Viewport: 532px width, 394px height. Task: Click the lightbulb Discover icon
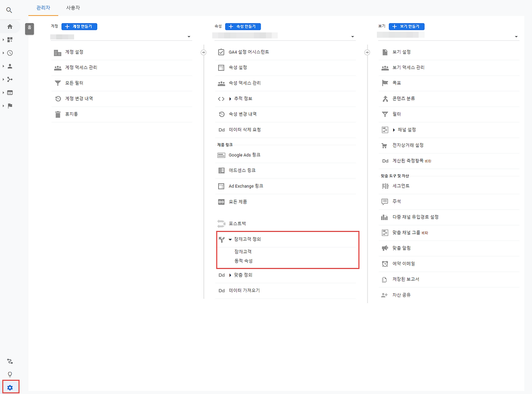[10, 374]
